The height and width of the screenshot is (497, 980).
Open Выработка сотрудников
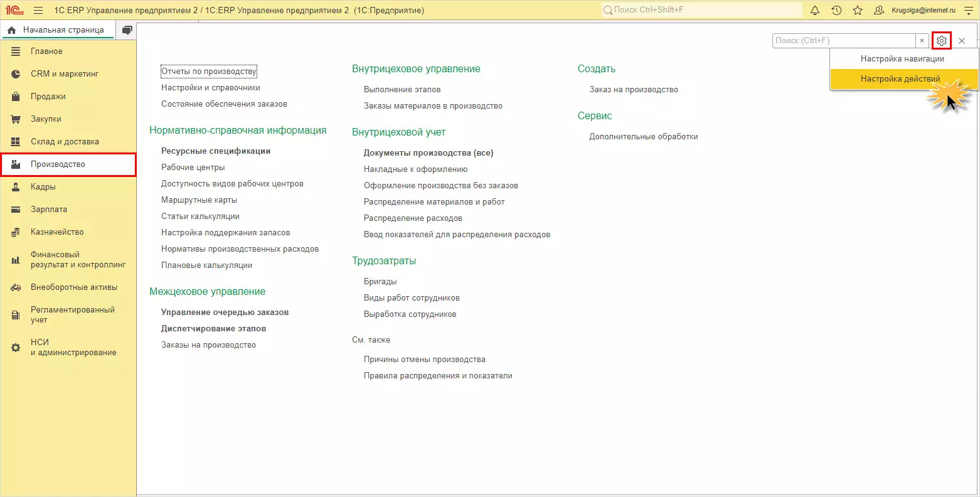pyautogui.click(x=410, y=314)
